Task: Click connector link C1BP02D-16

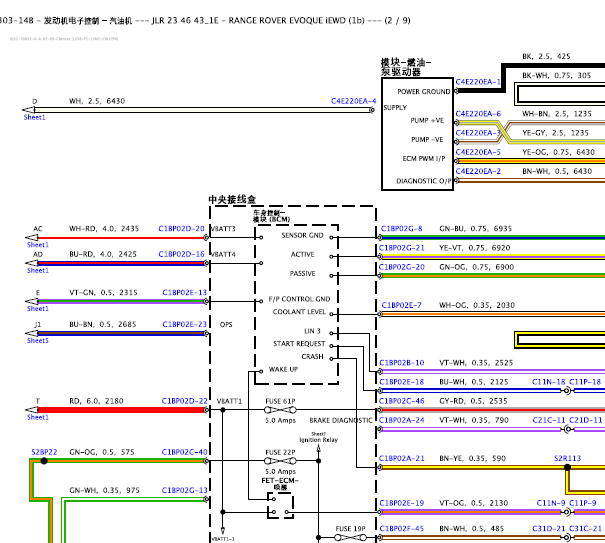Action: pos(181,254)
